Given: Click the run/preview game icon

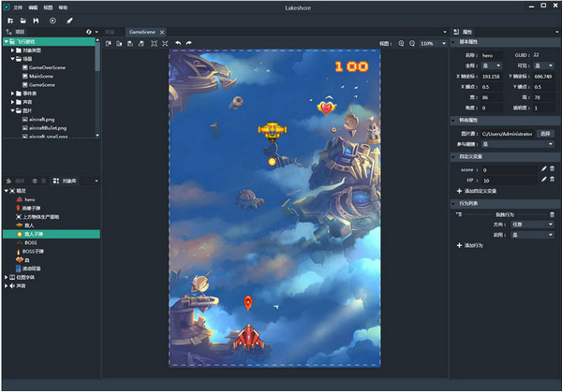Looking at the screenshot, I should tap(52, 20).
